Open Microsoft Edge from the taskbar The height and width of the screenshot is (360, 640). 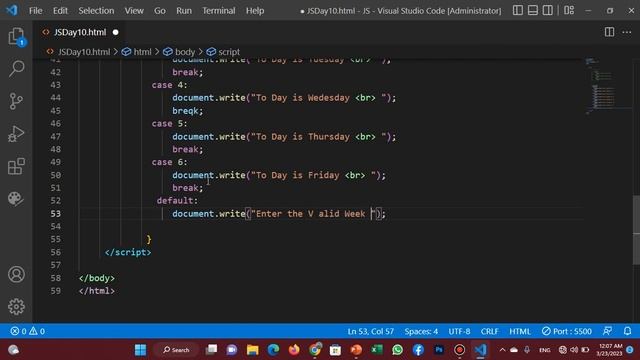[273, 350]
